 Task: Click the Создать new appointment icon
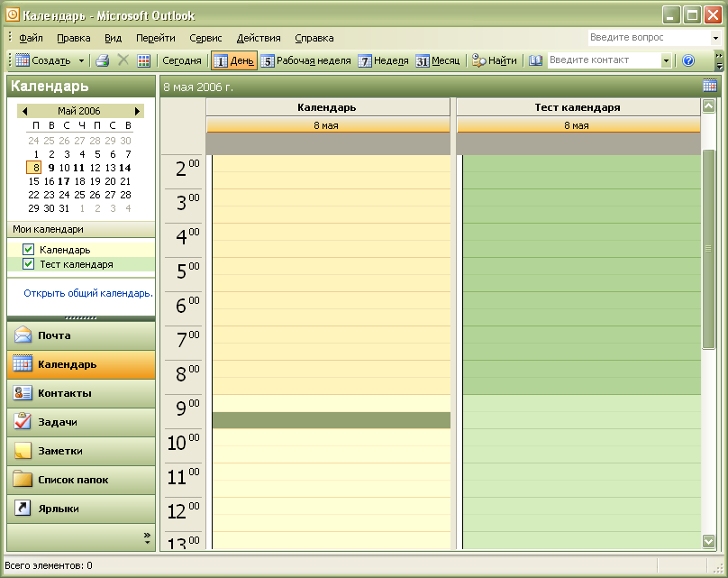tap(23, 60)
